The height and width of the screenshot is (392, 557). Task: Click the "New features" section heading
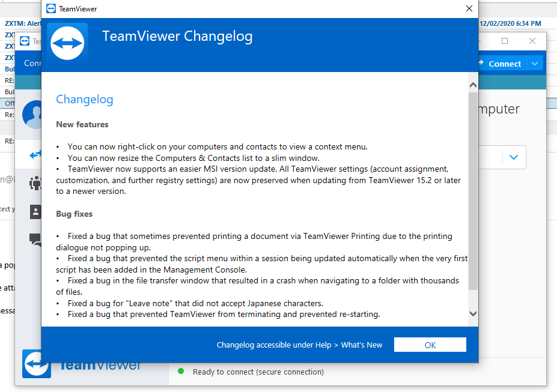(x=82, y=124)
